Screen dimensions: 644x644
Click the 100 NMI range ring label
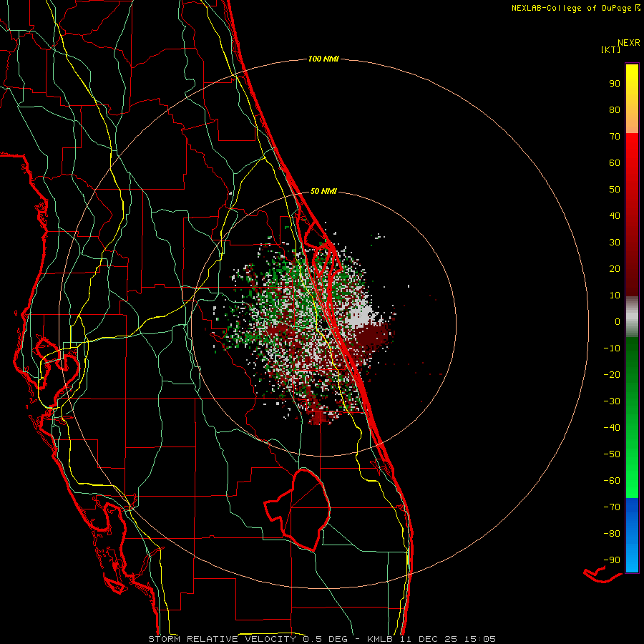(x=323, y=59)
